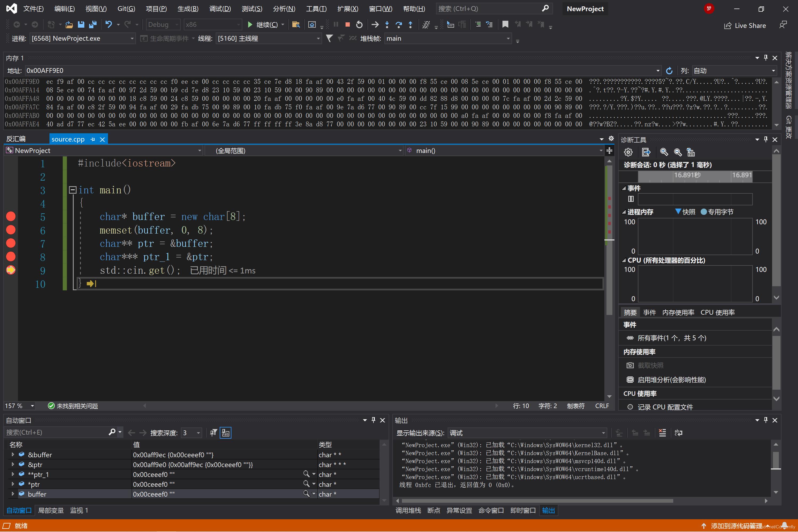Toggle Record CPU Profile radio option
Viewport: 798px width, 532px height.
pyautogui.click(x=630, y=407)
